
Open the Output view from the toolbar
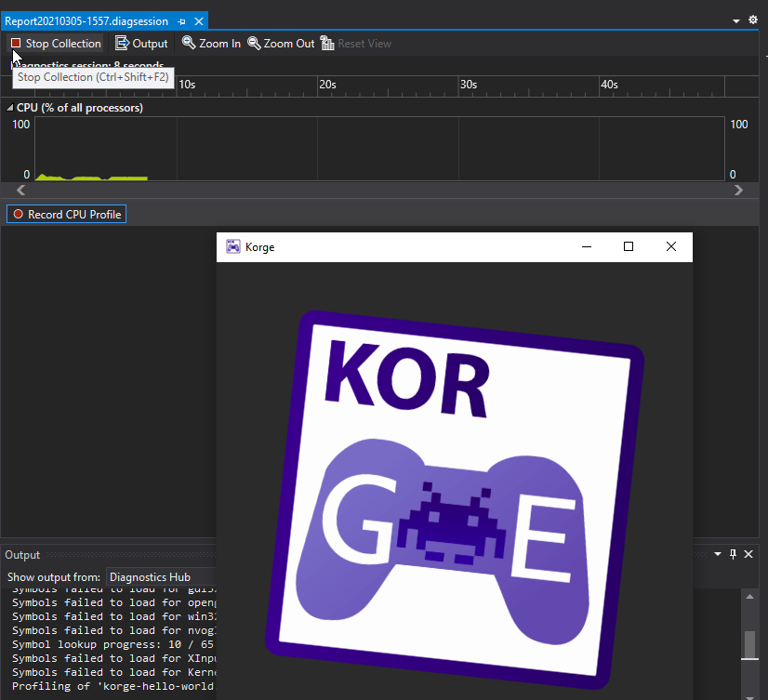click(141, 44)
